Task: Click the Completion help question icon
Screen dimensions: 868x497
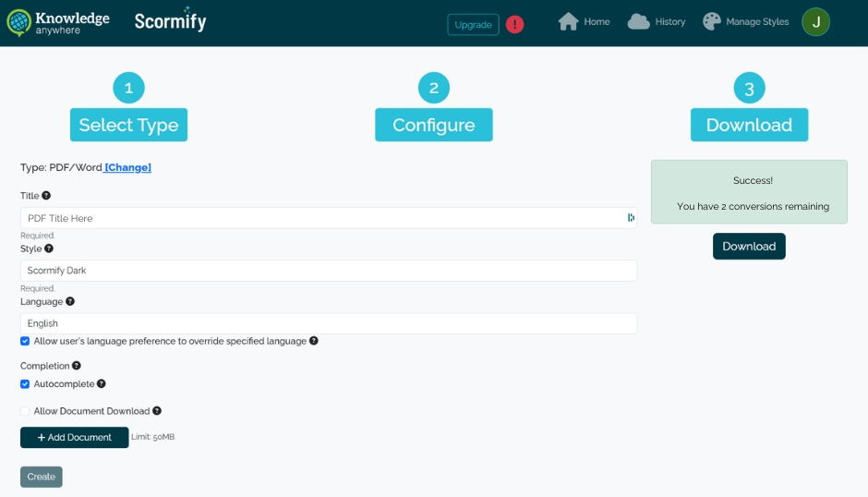Action: (x=77, y=366)
